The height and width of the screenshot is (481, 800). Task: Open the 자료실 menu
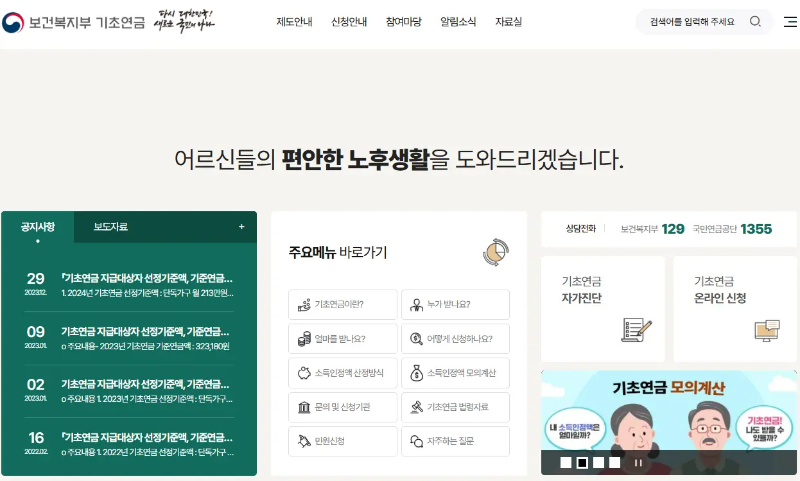tap(509, 22)
